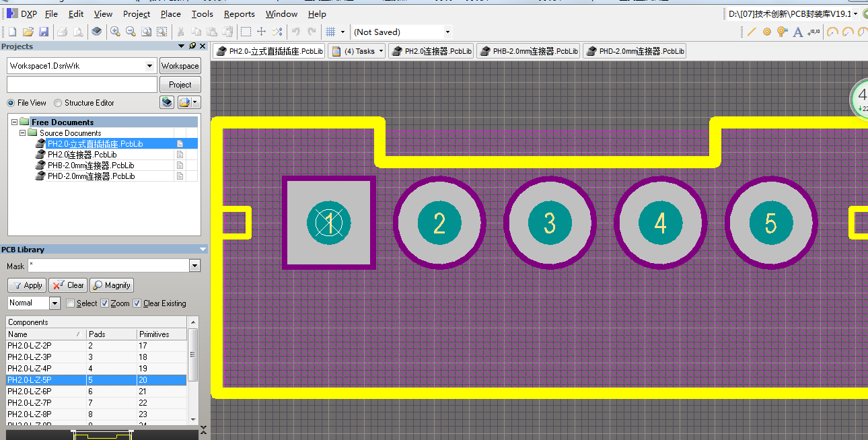Click the undo arrow icon
This screenshot has width=868, height=440.
[296, 32]
